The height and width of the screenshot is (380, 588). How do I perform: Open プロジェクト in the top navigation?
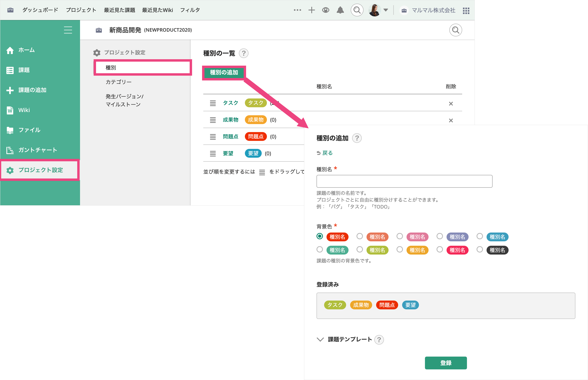click(x=81, y=10)
